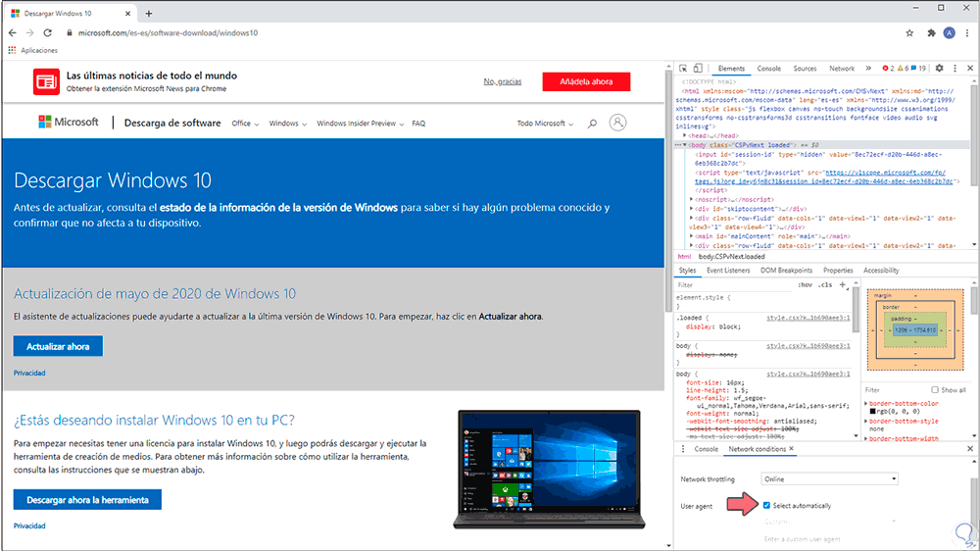Screen dimensions: 980x551
Task: Click the search magnifier on Microsoft header
Action: [592, 124]
